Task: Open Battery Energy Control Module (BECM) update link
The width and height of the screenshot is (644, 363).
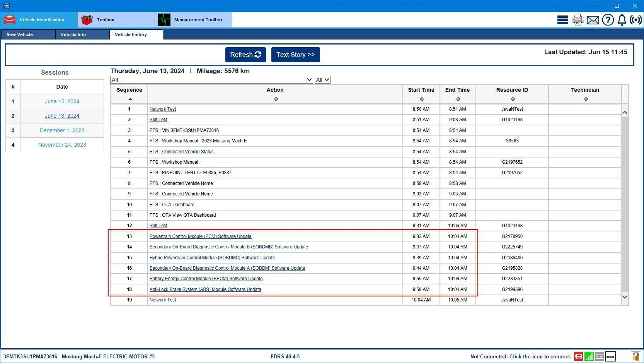Action: (206, 279)
